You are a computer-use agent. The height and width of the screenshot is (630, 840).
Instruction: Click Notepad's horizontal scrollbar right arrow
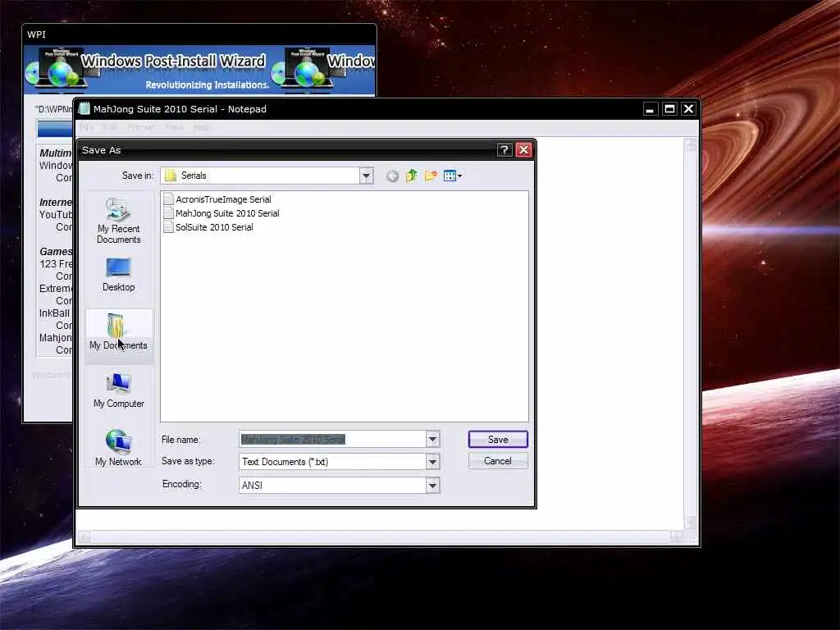point(677,536)
